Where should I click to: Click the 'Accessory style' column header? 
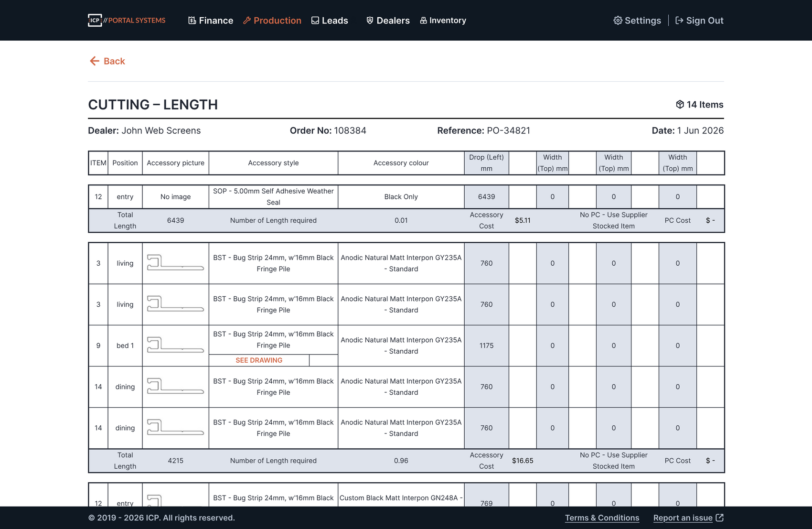click(273, 163)
